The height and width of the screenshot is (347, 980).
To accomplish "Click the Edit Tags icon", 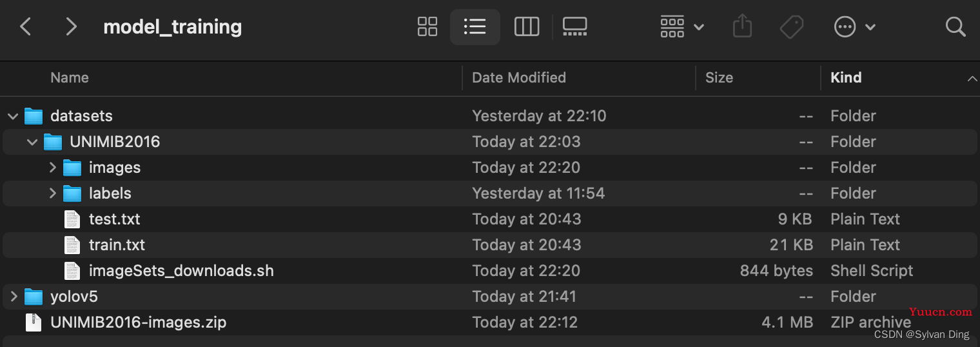I will [x=791, y=26].
